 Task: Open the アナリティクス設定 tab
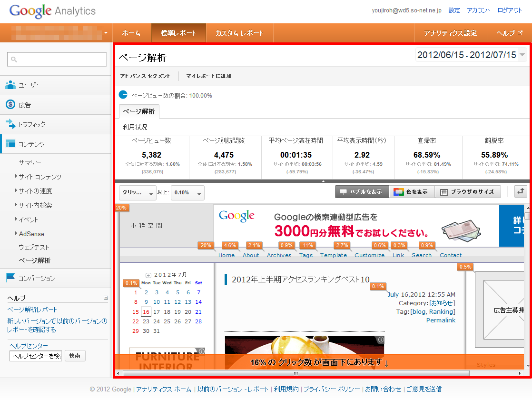pyautogui.click(x=451, y=33)
